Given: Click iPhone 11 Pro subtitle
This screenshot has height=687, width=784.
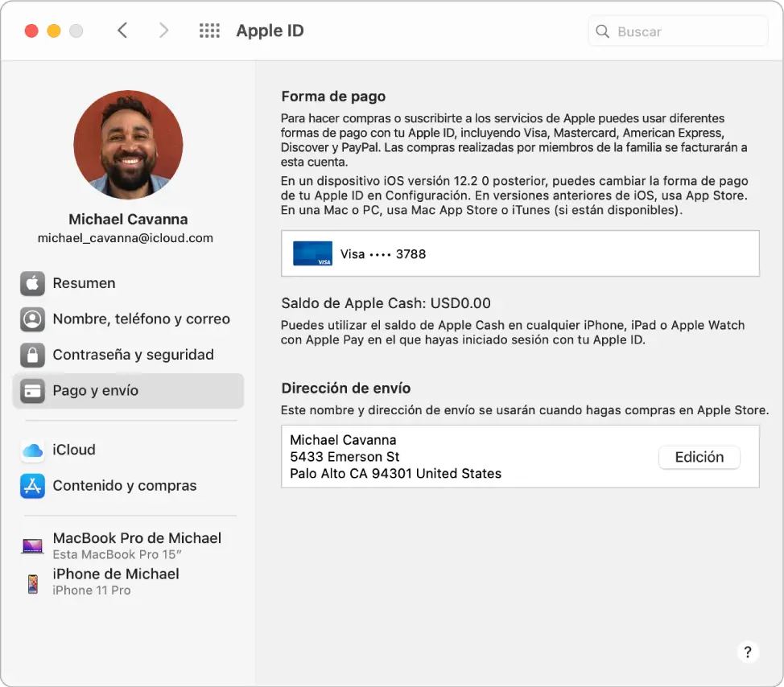Looking at the screenshot, I should tap(92, 590).
